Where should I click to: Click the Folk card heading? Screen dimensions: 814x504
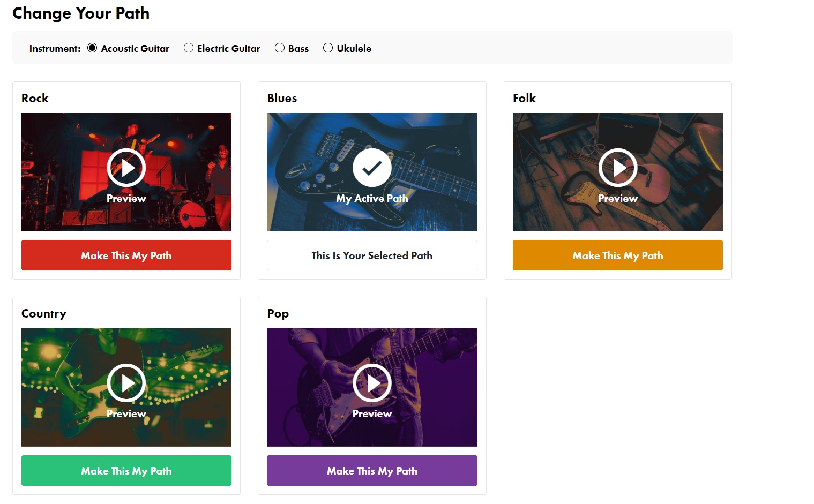524,99
